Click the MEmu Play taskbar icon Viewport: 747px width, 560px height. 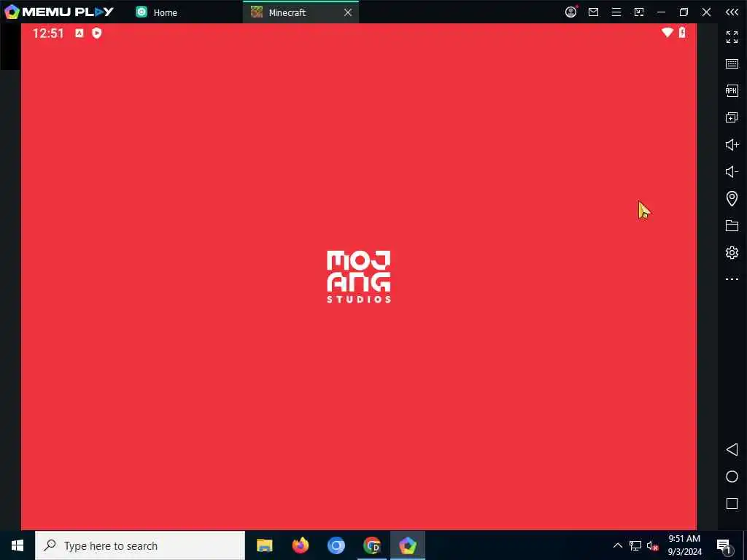(x=408, y=545)
